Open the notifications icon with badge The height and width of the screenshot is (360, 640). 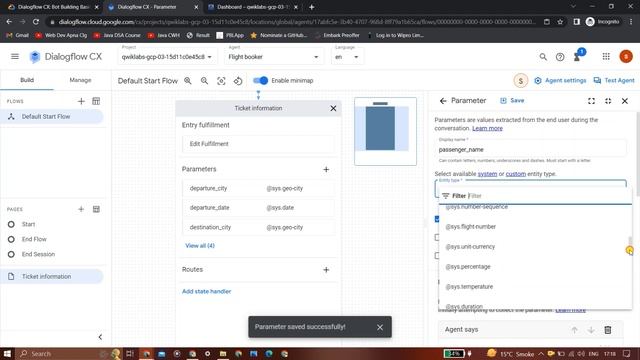[x=578, y=56]
